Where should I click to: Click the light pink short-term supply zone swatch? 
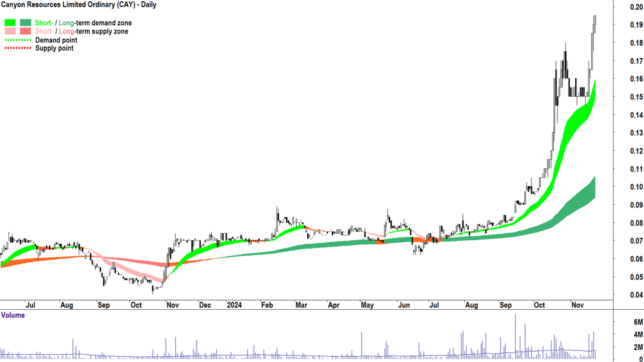click(10, 31)
